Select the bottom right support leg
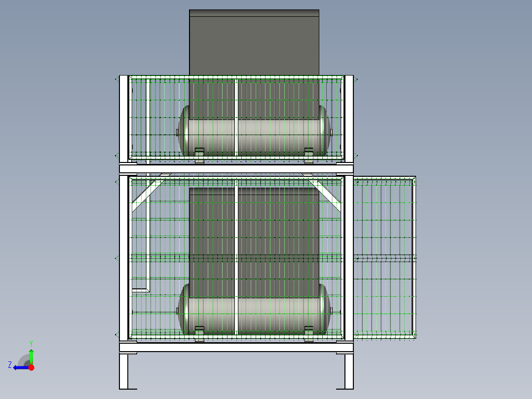 pyautogui.click(x=349, y=370)
